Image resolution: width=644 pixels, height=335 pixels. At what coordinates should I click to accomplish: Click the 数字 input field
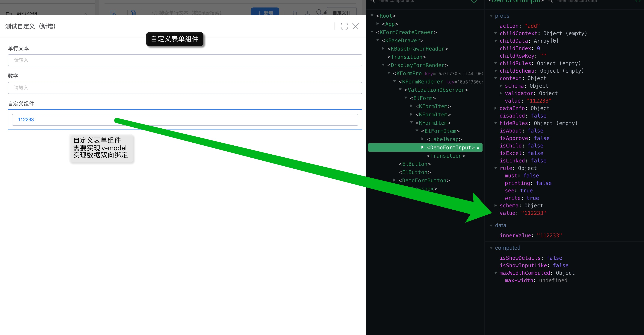click(185, 88)
